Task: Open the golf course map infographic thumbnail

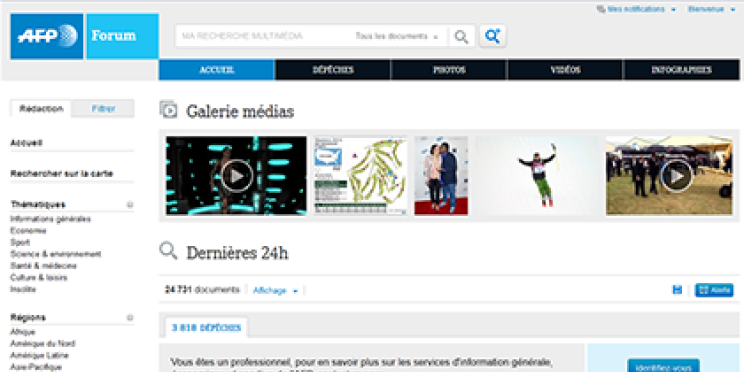Action: click(360, 176)
